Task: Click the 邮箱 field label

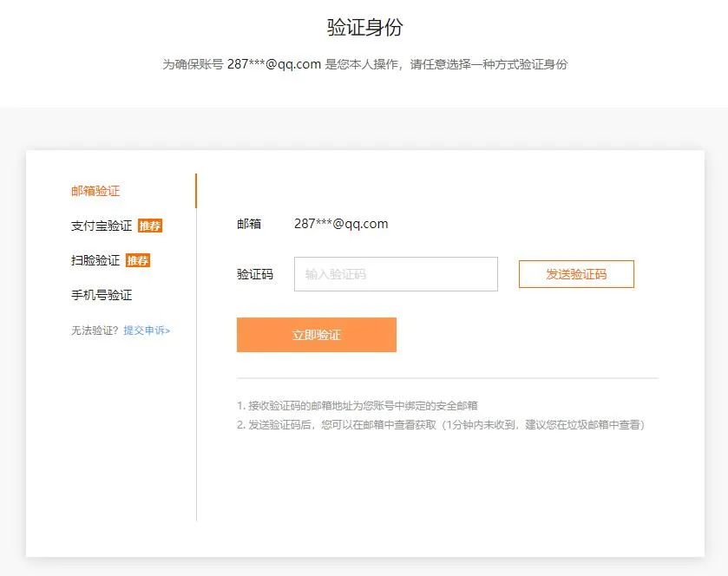Action: coord(249,224)
